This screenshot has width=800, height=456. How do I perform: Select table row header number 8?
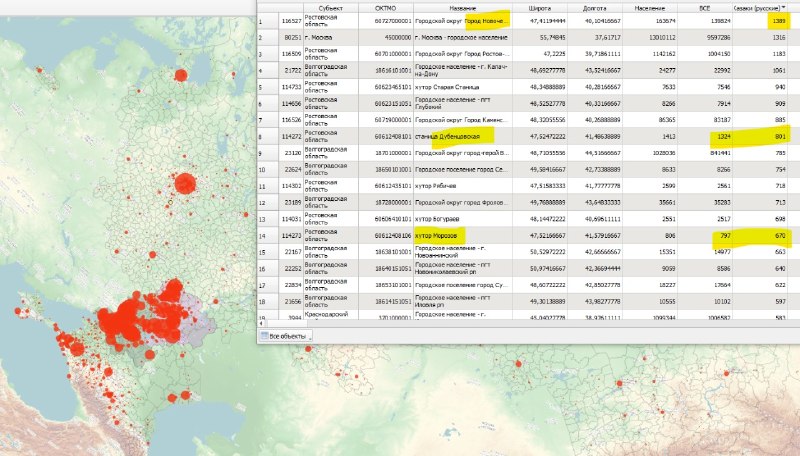(x=268, y=137)
